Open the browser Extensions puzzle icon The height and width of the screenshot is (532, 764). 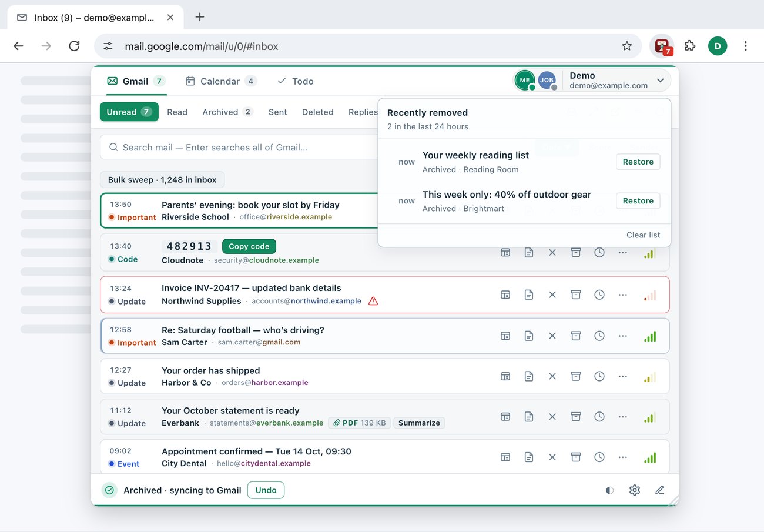coord(691,46)
